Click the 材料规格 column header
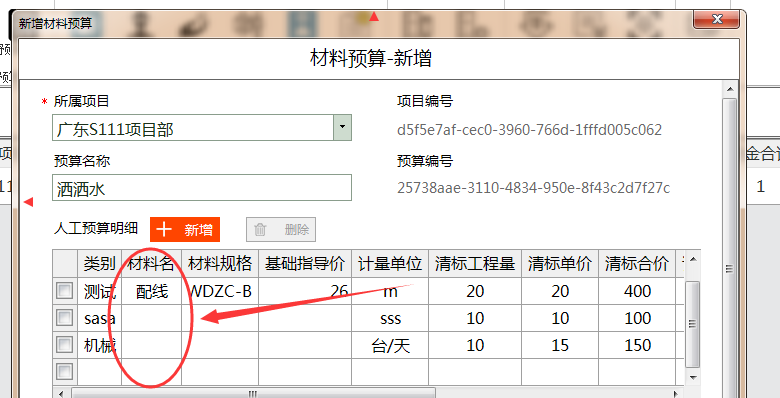Screen dimensions: 780x398 [x=220, y=263]
